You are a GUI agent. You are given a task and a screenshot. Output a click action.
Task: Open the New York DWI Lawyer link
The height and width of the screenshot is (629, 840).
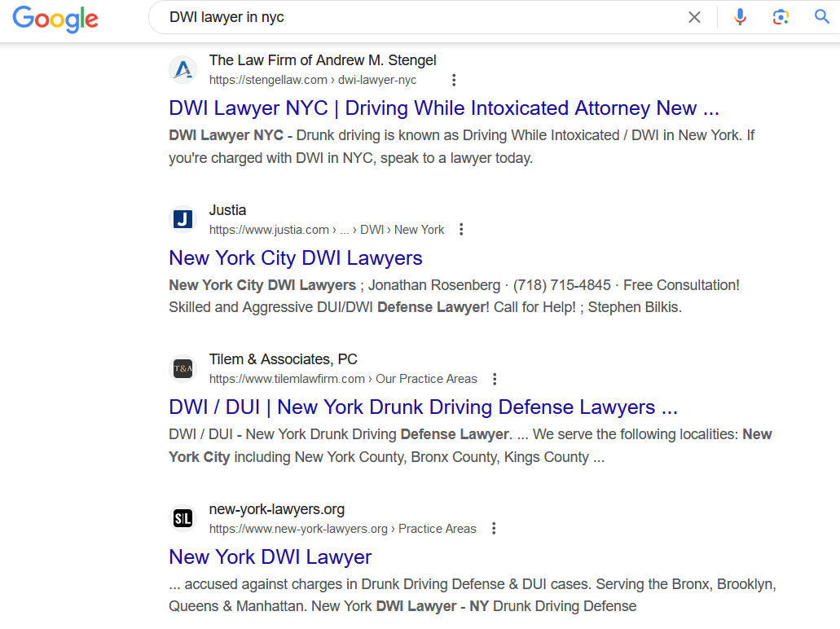270,557
